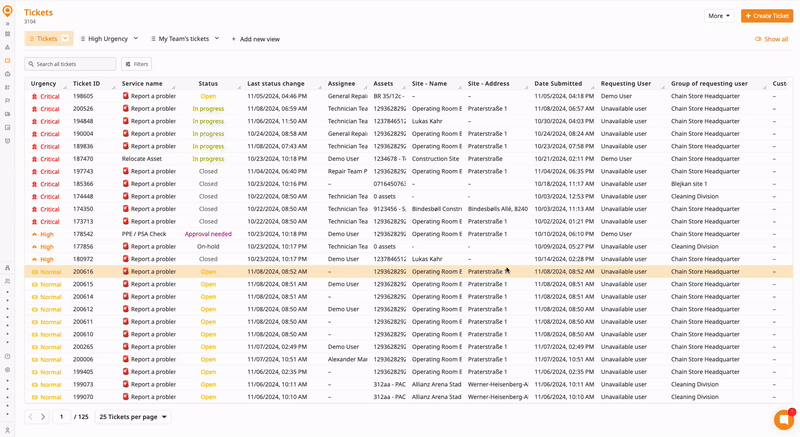Click the Normal urgency icon for ticket 200615
The image size is (800, 437).
click(34, 285)
